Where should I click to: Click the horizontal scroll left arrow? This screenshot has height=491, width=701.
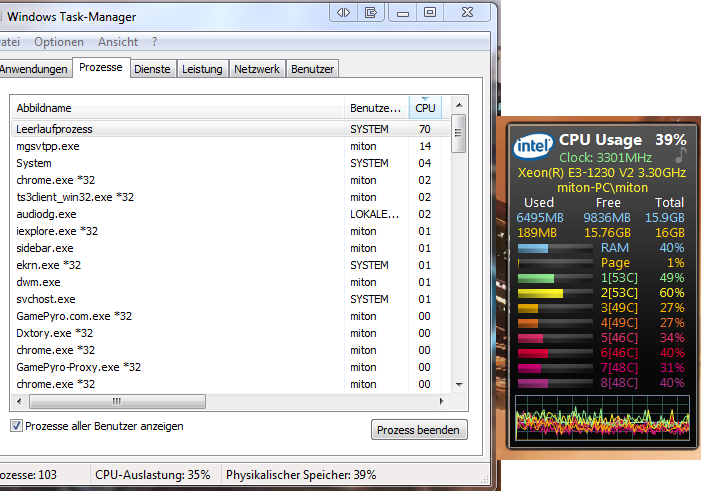point(19,401)
